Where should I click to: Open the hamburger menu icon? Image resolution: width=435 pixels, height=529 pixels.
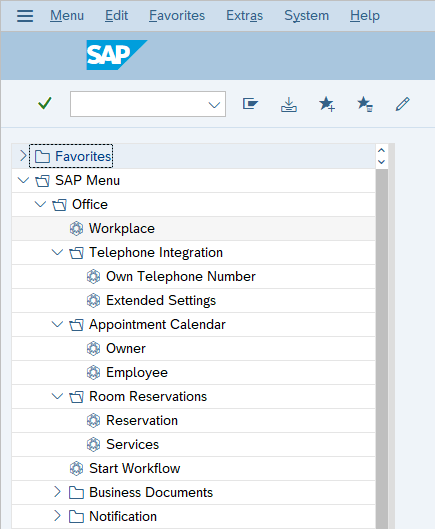pos(25,16)
